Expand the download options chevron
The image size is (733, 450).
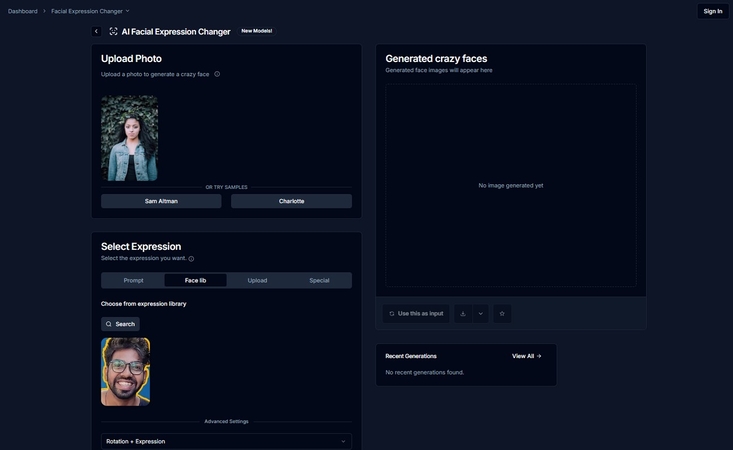click(481, 314)
